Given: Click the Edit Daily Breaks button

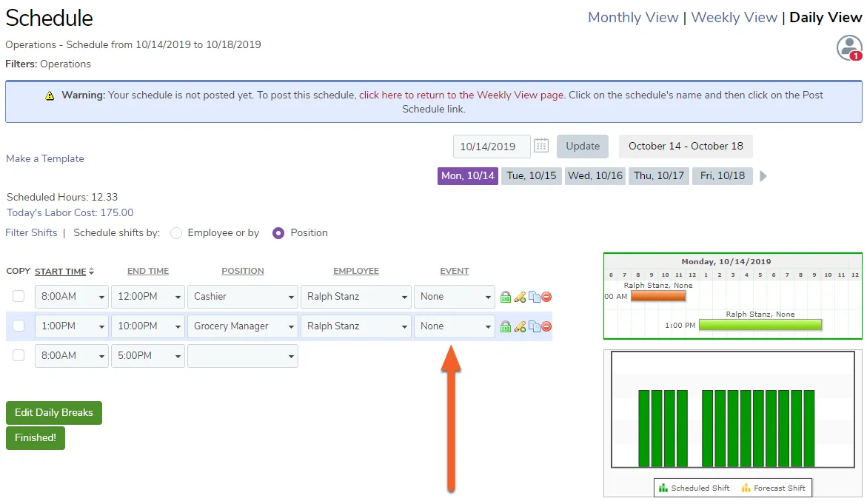Looking at the screenshot, I should click(53, 413).
